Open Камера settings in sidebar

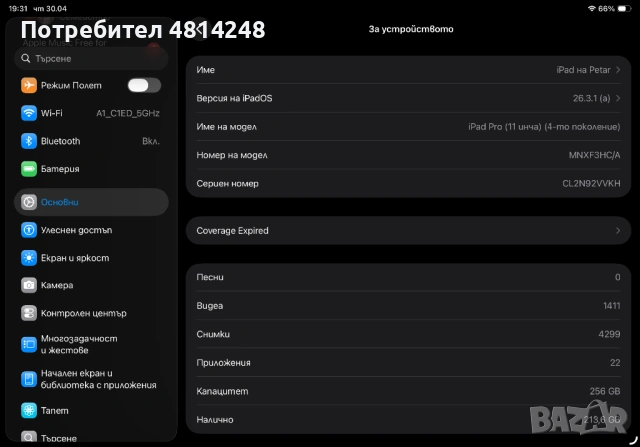[91, 285]
